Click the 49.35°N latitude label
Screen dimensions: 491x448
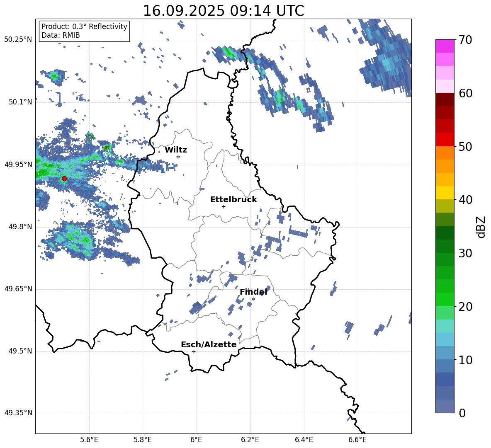pyautogui.click(x=18, y=413)
